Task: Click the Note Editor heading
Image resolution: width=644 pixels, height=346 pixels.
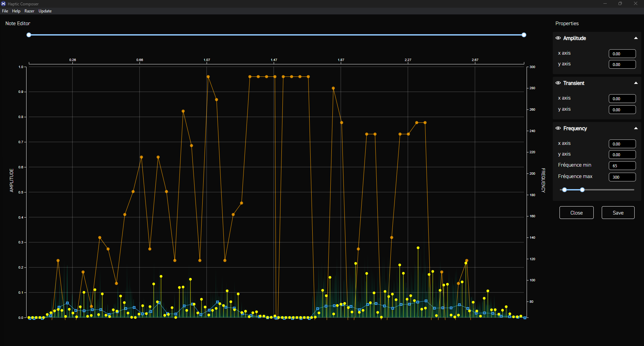Action: 18,23
